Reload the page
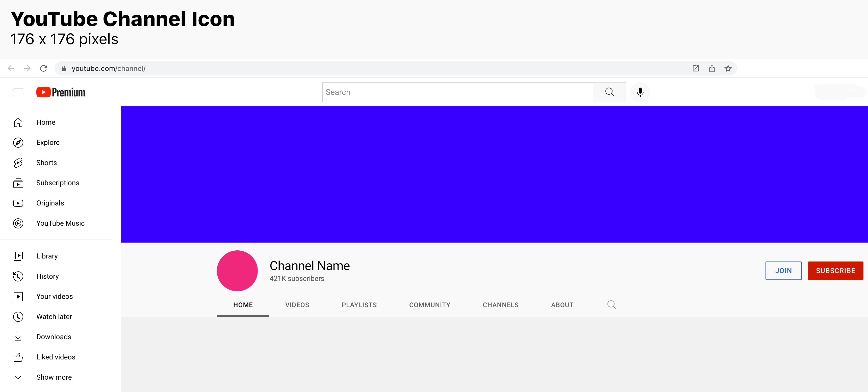Viewport: 868px width, 392px height. point(44,68)
